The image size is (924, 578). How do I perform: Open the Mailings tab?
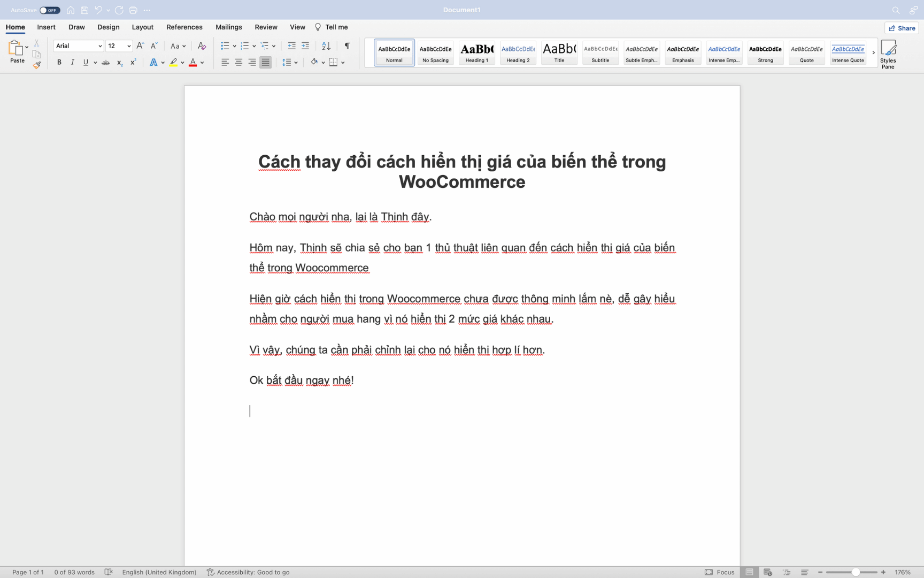click(x=229, y=27)
